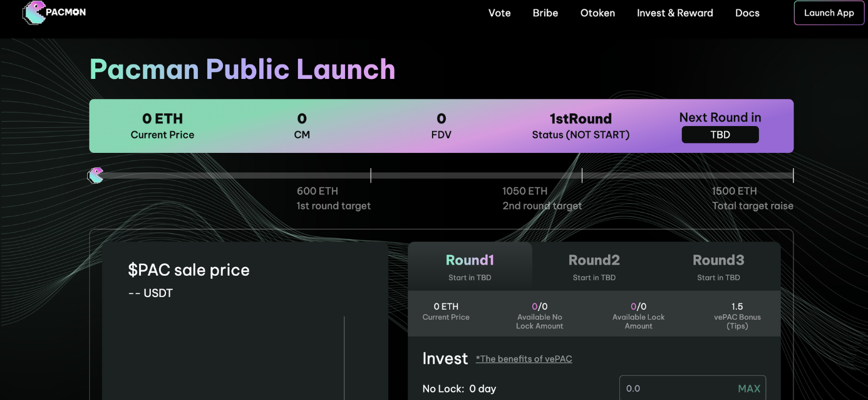Select the Round1 tab
The width and height of the screenshot is (868, 400).
click(x=470, y=266)
